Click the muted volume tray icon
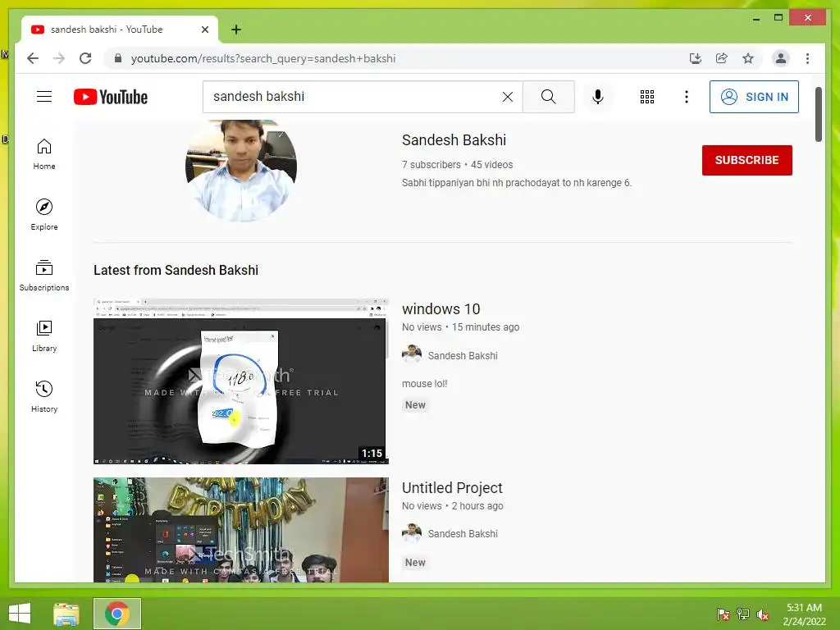This screenshot has height=630, width=840. (x=763, y=614)
